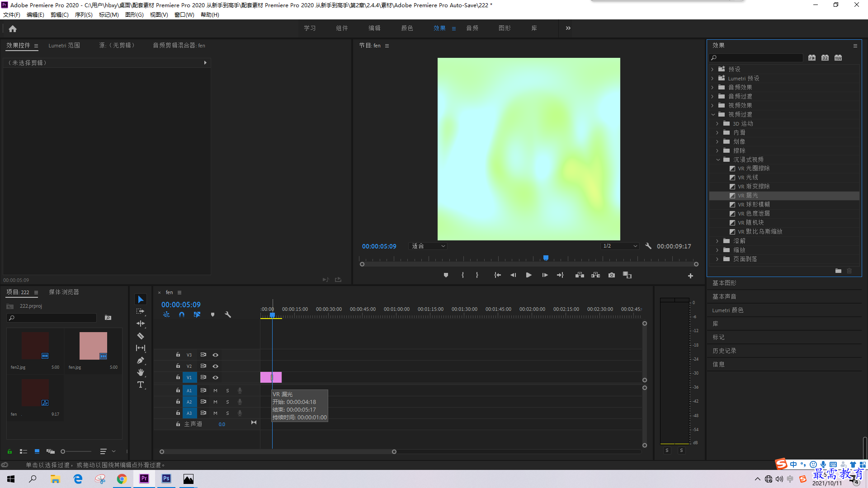868x488 pixels.
Task: Toggle lock on V1 track
Action: pos(178,377)
